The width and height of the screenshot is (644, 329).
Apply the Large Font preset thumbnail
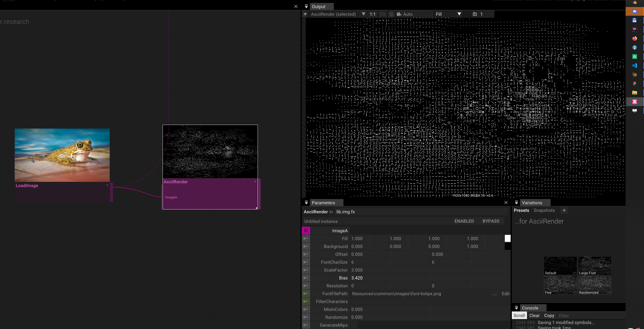coord(594,266)
